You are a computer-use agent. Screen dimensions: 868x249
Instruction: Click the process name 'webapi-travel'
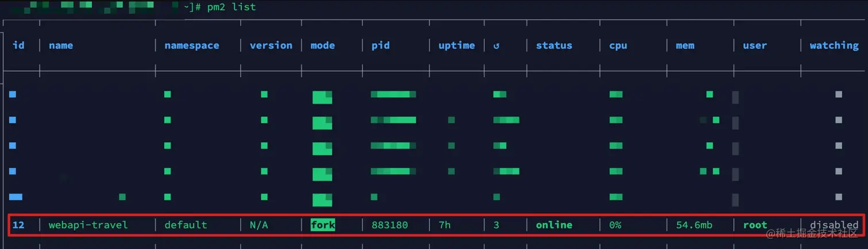tap(88, 225)
